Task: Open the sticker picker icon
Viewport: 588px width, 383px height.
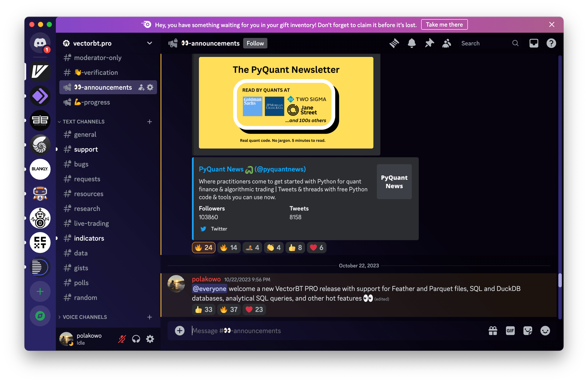Action: click(x=528, y=331)
